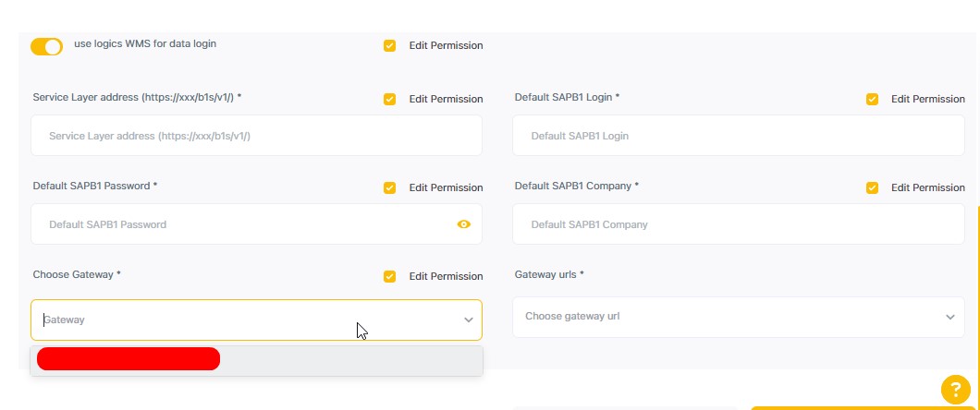Click the chevron arrow of Gateway urls
The height and width of the screenshot is (410, 980).
(950, 317)
